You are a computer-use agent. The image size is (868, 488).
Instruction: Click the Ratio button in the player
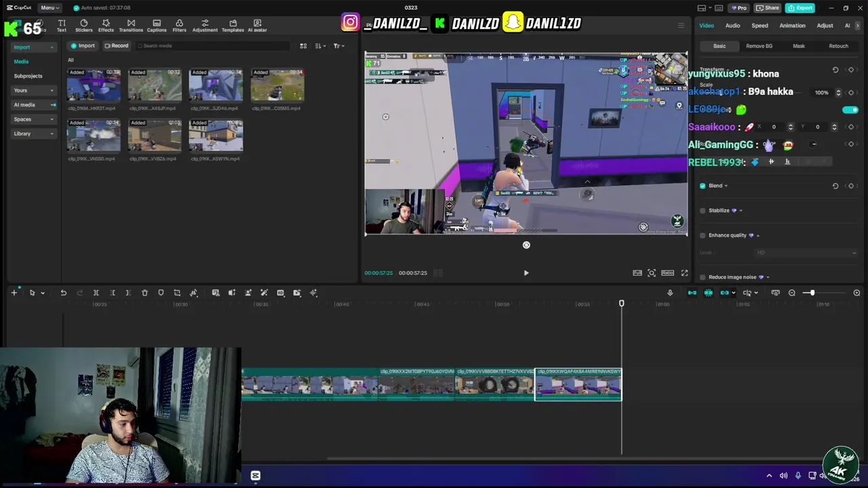click(667, 273)
